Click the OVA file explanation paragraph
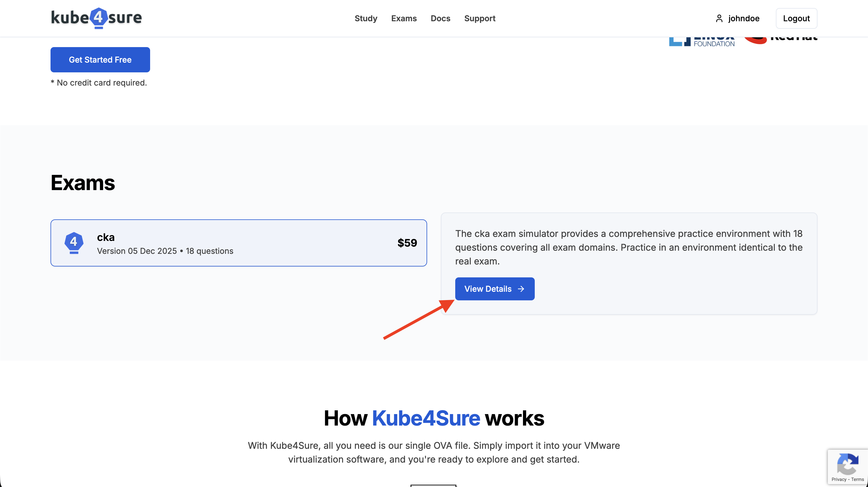 [434, 453]
